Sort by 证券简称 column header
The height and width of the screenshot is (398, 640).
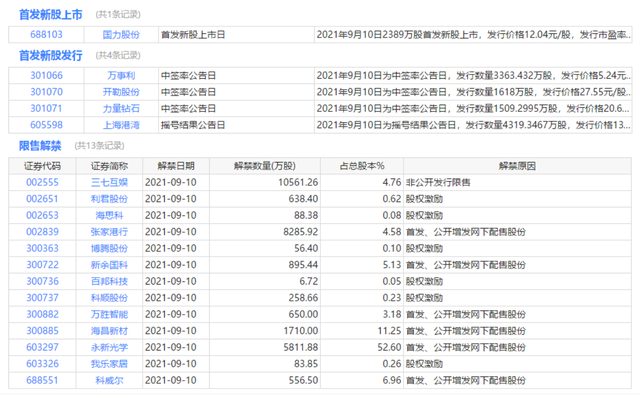(109, 166)
